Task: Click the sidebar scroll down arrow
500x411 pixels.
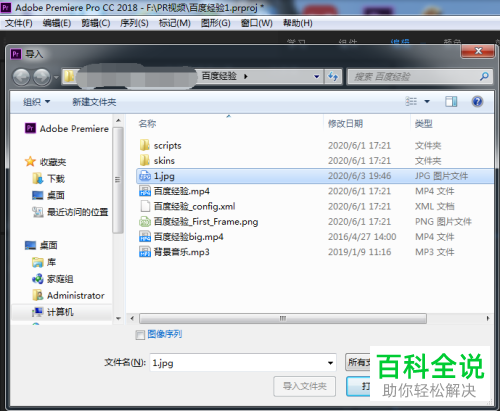Action: [x=118, y=318]
